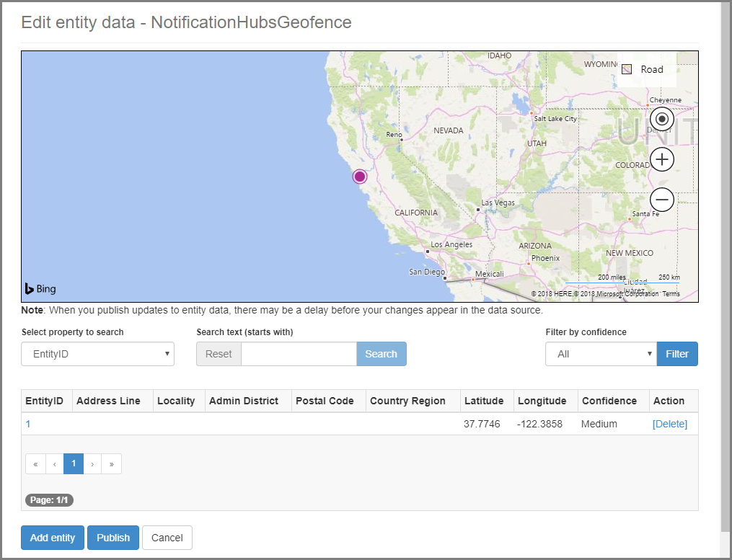
Task: Open the Road map style selector
Action: click(645, 69)
